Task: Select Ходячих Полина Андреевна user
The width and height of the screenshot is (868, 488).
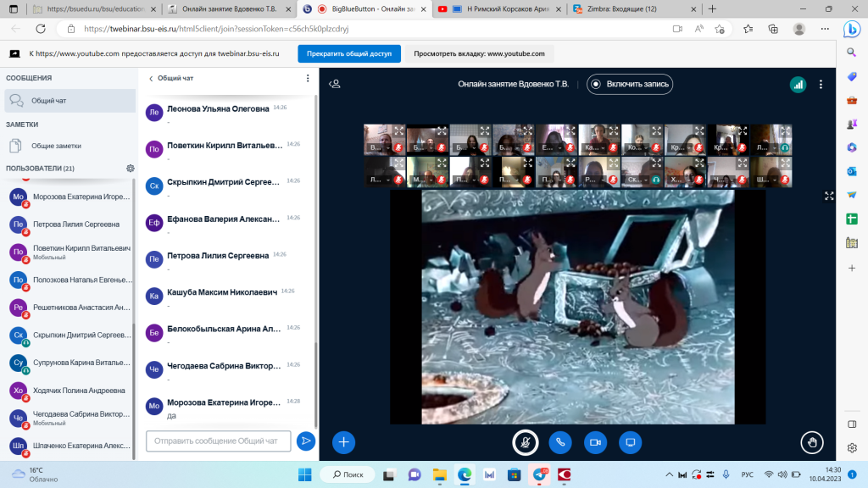Action: click(70, 391)
